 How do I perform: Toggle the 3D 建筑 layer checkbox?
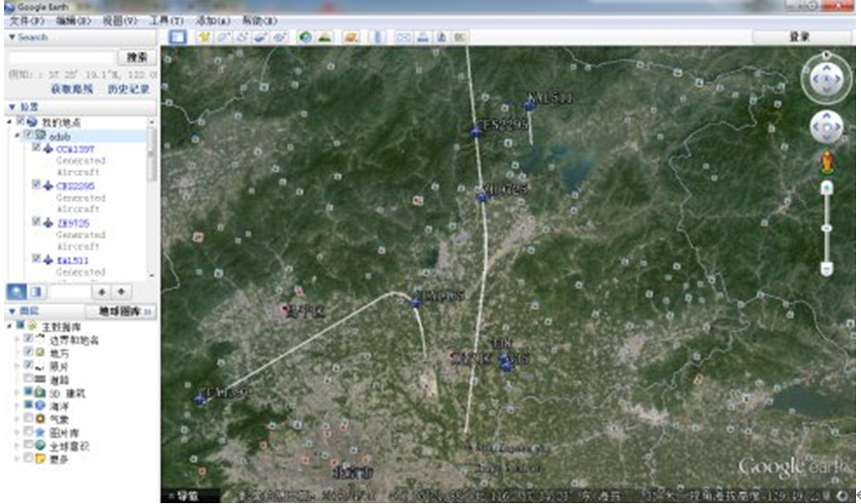tap(29, 392)
